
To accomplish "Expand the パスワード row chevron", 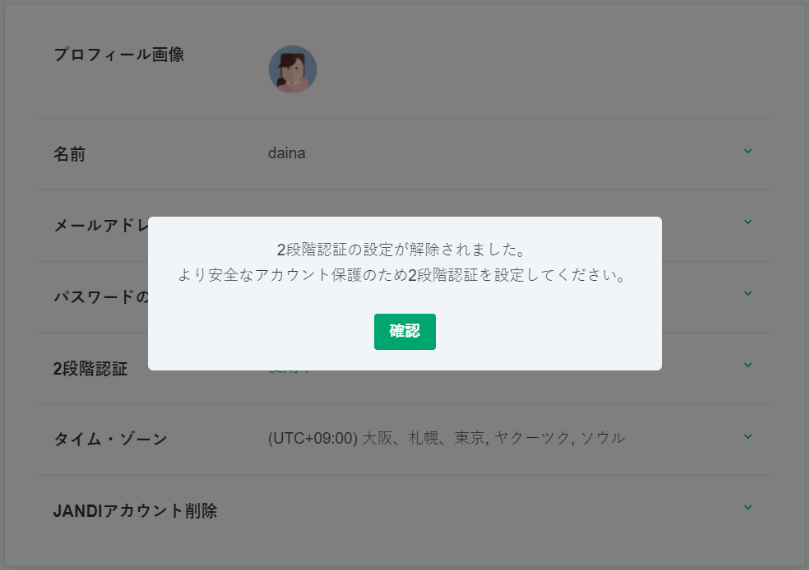I will (747, 294).
